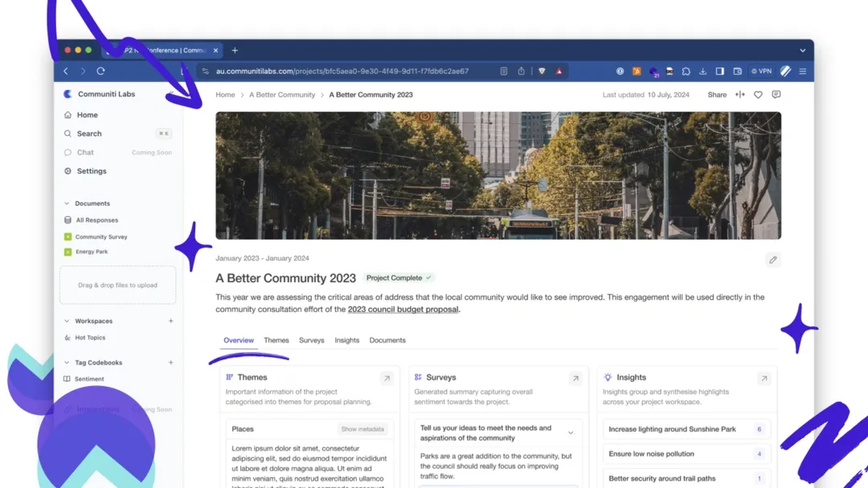Click Show metadata on Places
The width and height of the screenshot is (868, 488).
[362, 429]
